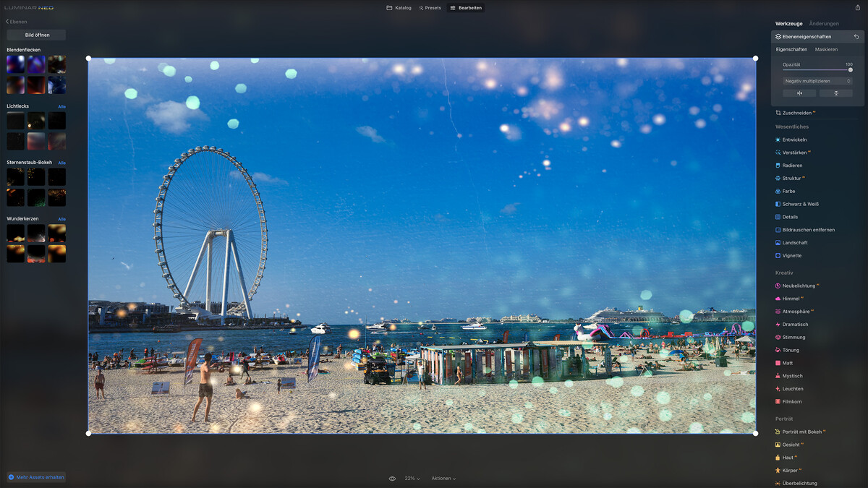This screenshot has height=488, width=868.
Task: Open the Filmkorn tool
Action: 792,401
